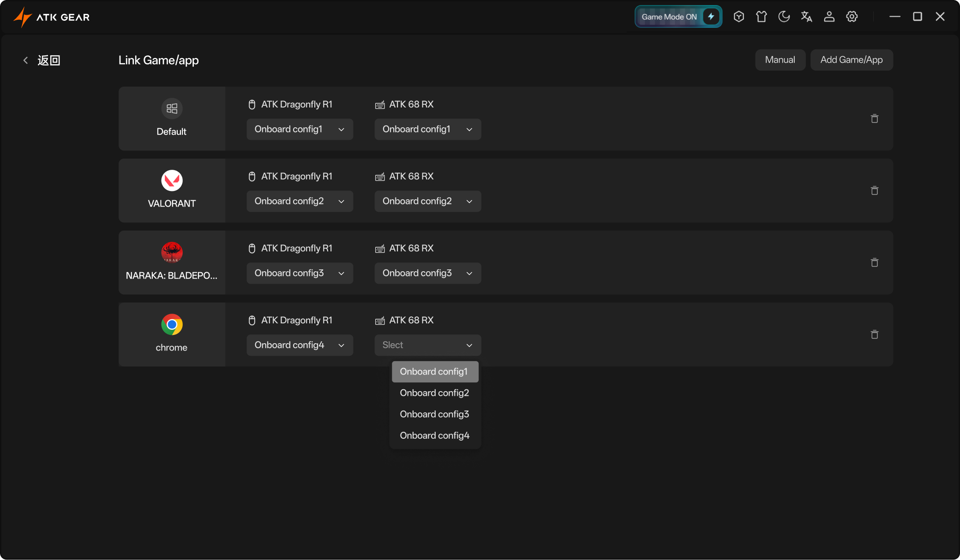The width and height of the screenshot is (960, 560).
Task: Delete the chrome link row
Action: click(874, 334)
